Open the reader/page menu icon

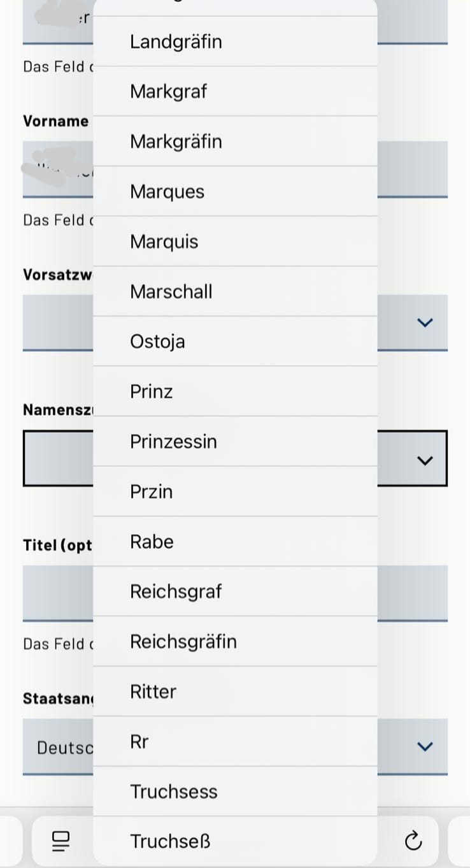(61, 841)
